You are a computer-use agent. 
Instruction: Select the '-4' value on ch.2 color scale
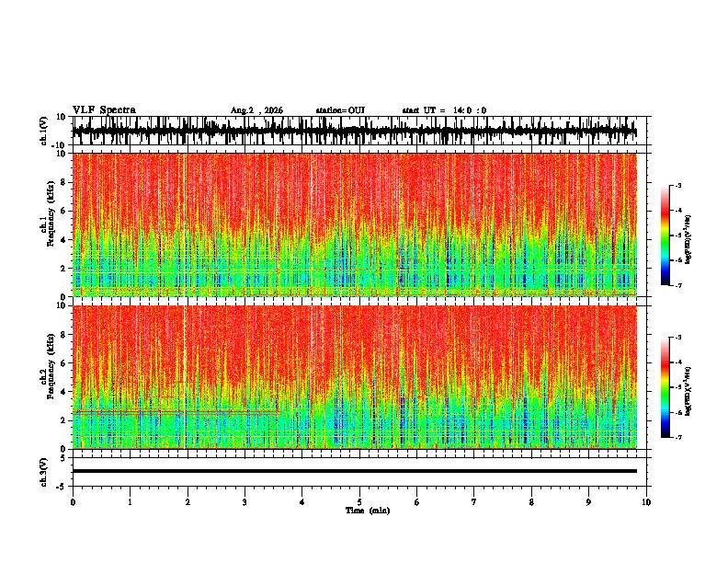[x=677, y=362]
